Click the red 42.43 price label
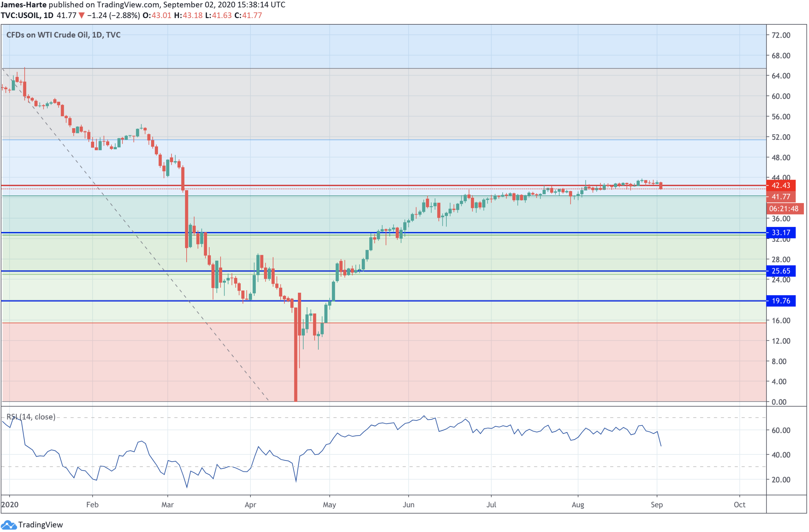Screen dimensions: 809x532 (780, 186)
